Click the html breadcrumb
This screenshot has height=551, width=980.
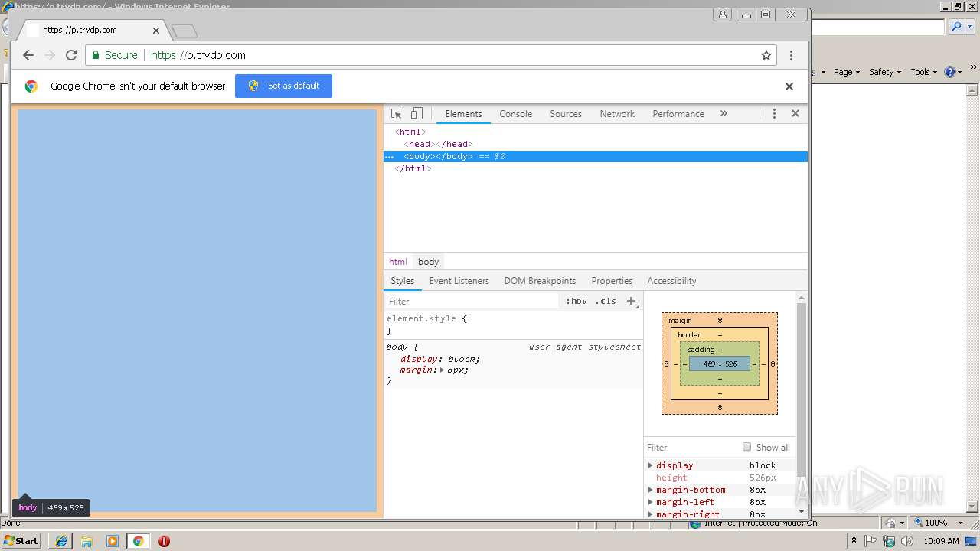click(x=398, y=262)
